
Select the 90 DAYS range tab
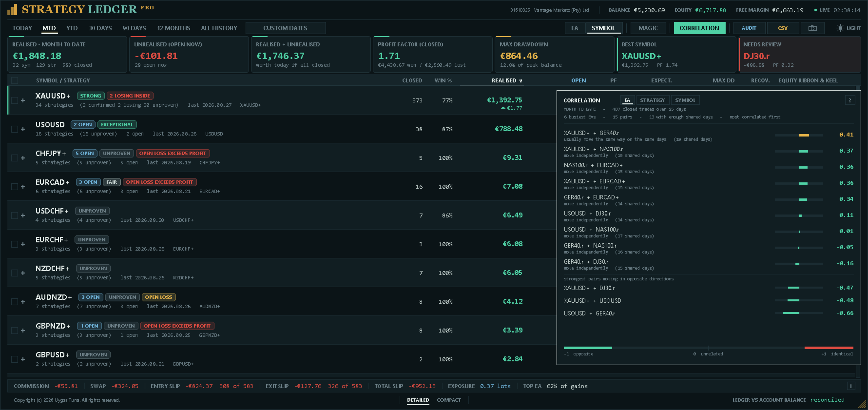point(134,28)
